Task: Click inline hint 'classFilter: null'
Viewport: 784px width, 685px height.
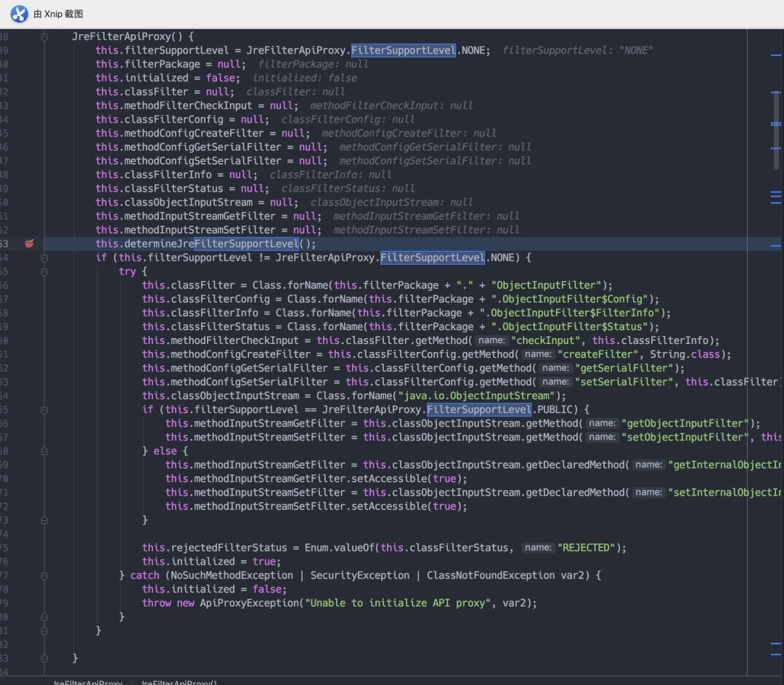Action: coord(295,92)
